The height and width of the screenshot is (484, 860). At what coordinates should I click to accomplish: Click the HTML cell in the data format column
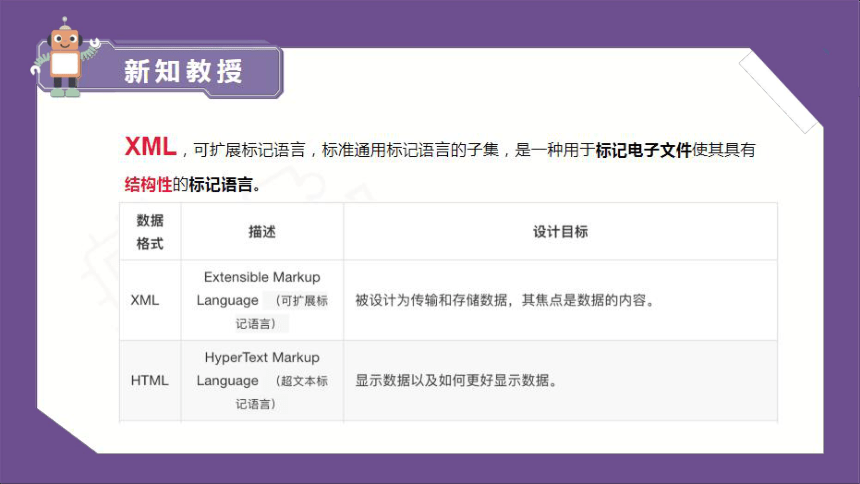150,381
